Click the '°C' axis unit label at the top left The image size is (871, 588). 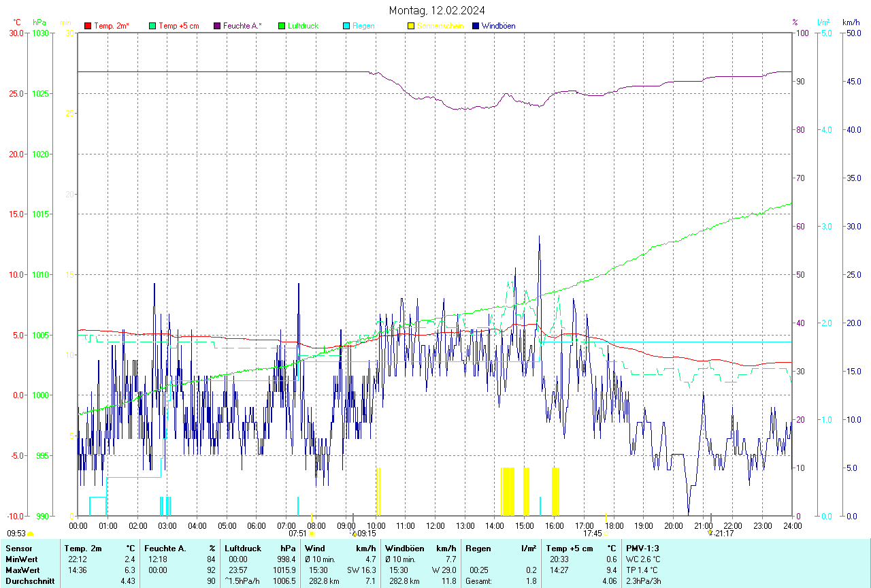(17, 22)
